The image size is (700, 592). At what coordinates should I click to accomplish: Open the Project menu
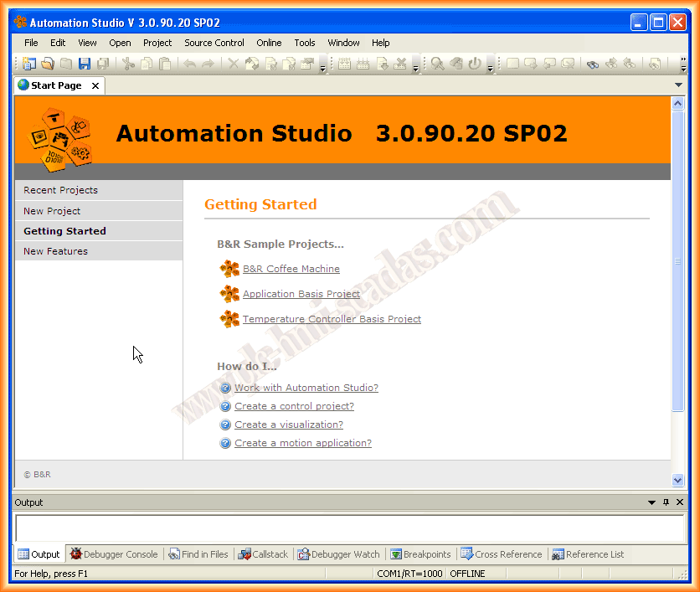(157, 43)
